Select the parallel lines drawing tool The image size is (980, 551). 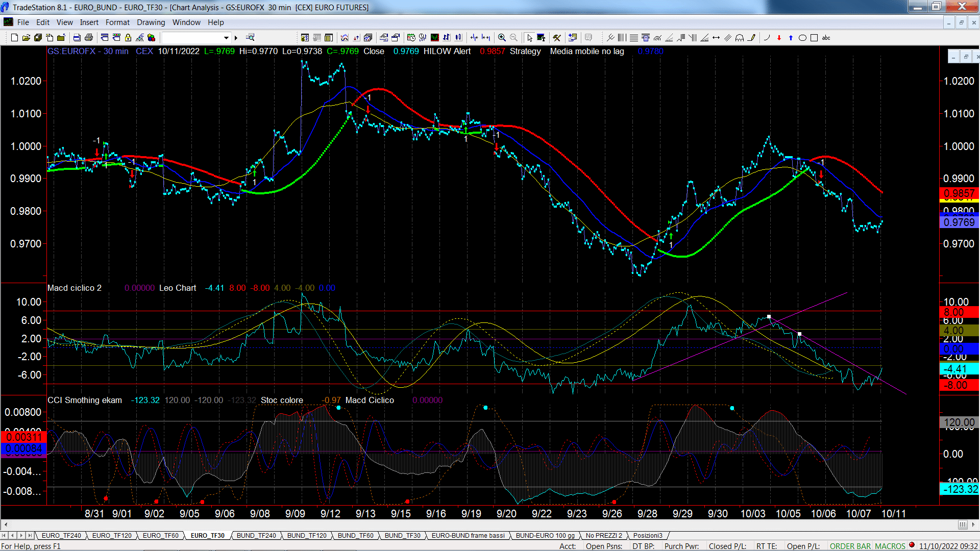[x=728, y=38]
